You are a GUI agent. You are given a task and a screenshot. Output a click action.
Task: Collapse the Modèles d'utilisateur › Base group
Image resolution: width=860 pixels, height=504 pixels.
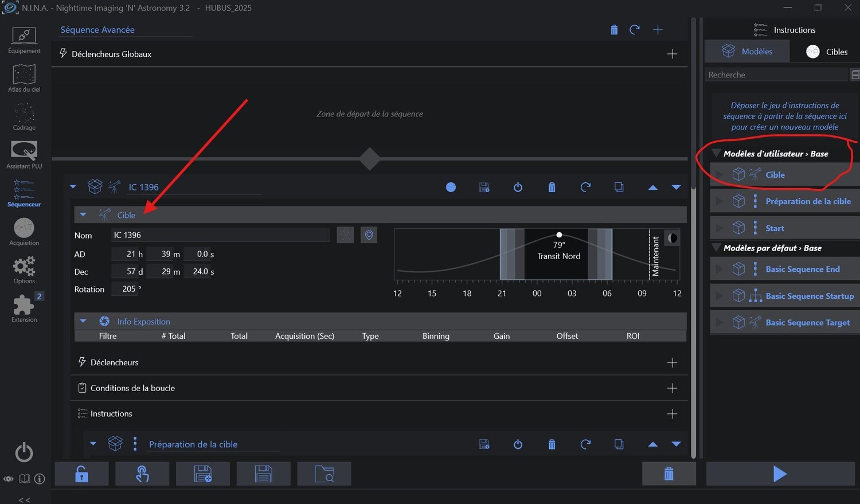716,153
